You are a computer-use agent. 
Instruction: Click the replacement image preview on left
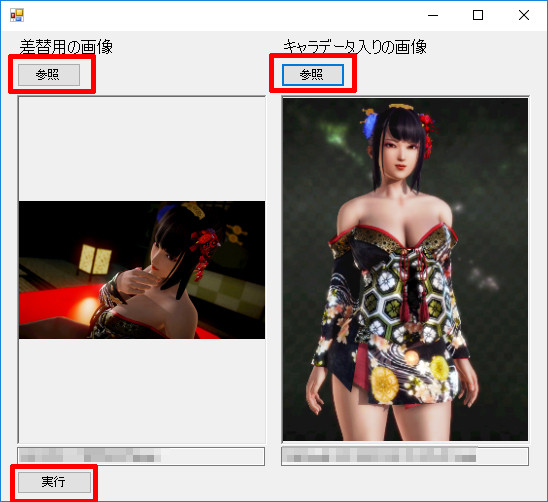click(x=142, y=270)
